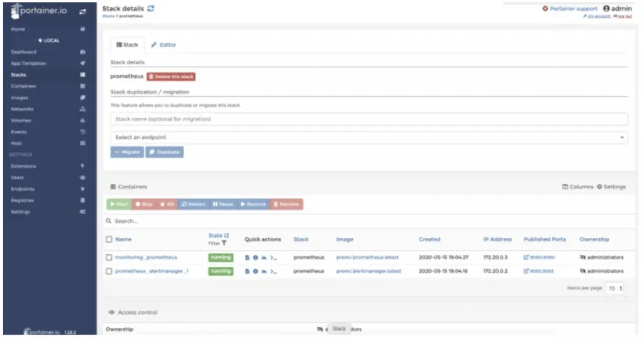Click the Duplicate button
The image size is (644, 341).
coord(164,152)
